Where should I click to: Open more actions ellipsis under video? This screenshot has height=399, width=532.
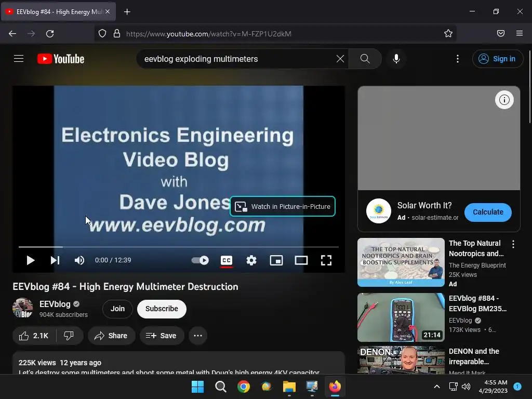[x=198, y=336]
